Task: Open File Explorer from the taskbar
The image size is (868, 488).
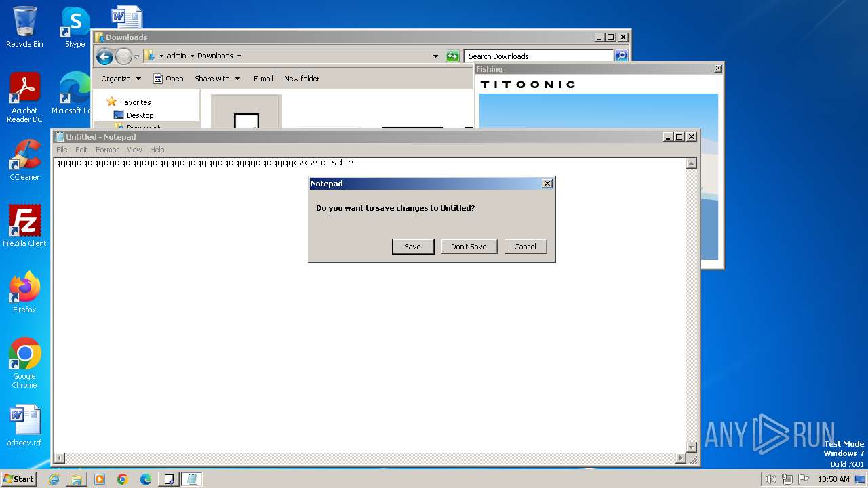Action: point(77,479)
